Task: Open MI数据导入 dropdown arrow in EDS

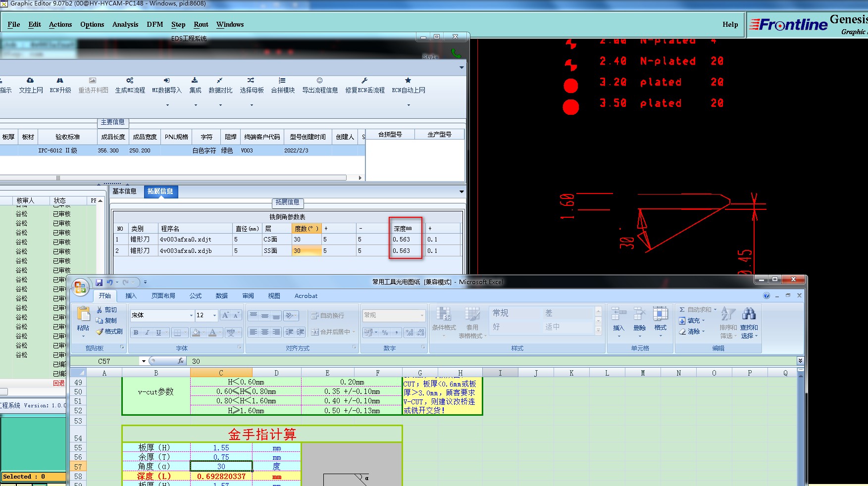Action: coord(167,105)
